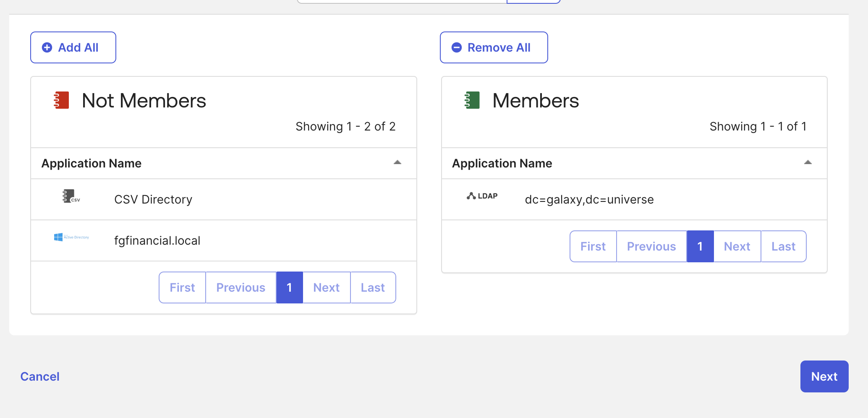Collapse sorting with Members column arrow
This screenshot has width=868, height=418.
(808, 162)
